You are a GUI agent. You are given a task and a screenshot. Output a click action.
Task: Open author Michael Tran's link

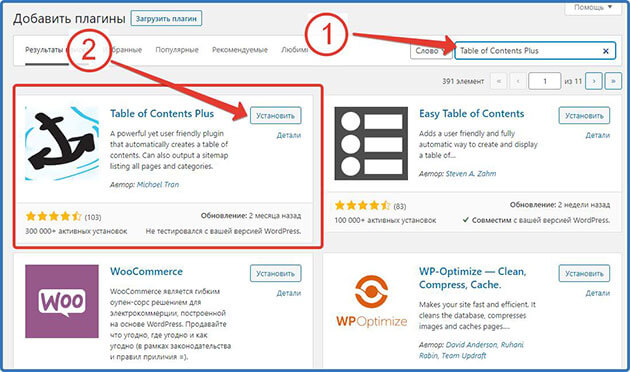[x=158, y=185]
